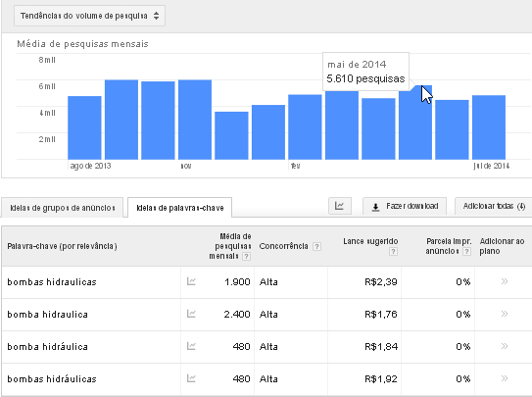Switch to Ideias de grupos de anúncios tab
Image resolution: width=532 pixels, height=397 pixels.
coord(63,208)
